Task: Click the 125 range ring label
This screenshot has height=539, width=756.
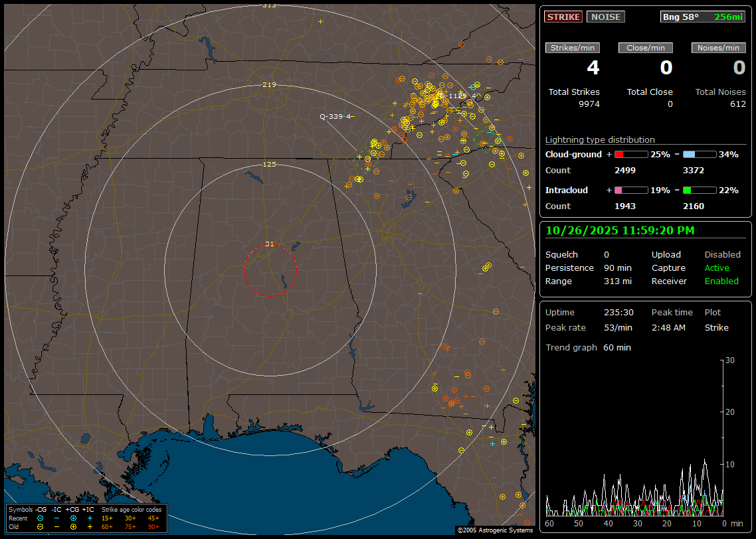Action: [269, 164]
